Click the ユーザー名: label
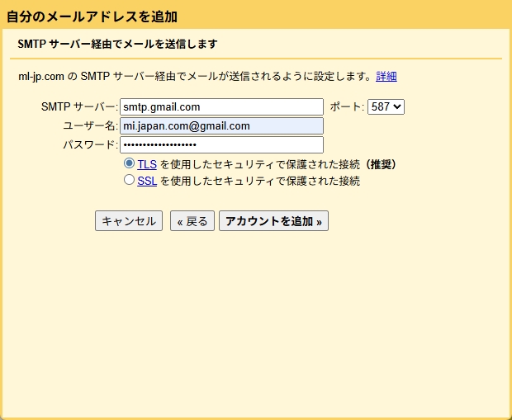Viewport: 512px width, 420px height. point(91,125)
